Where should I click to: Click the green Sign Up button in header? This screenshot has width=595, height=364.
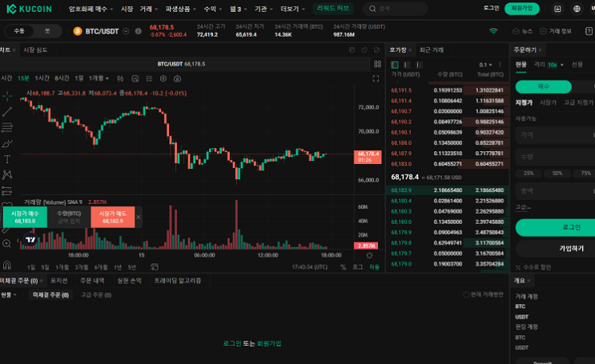point(522,8)
